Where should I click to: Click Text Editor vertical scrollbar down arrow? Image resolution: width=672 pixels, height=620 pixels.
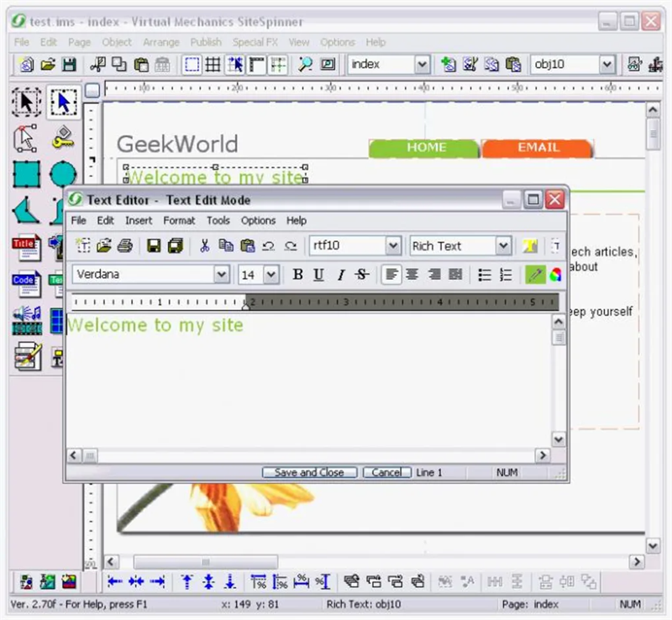(x=559, y=439)
